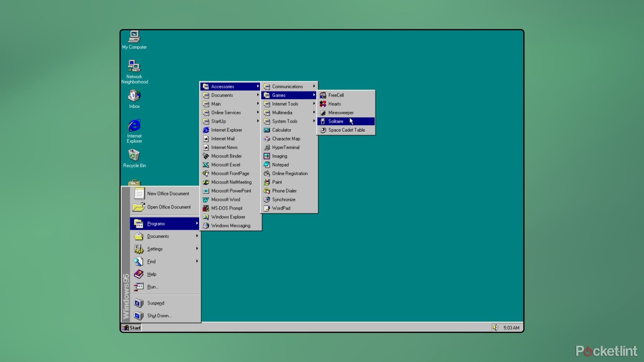Viewport: 644px width, 362px height.
Task: Select Open Office Document
Action: 165,207
